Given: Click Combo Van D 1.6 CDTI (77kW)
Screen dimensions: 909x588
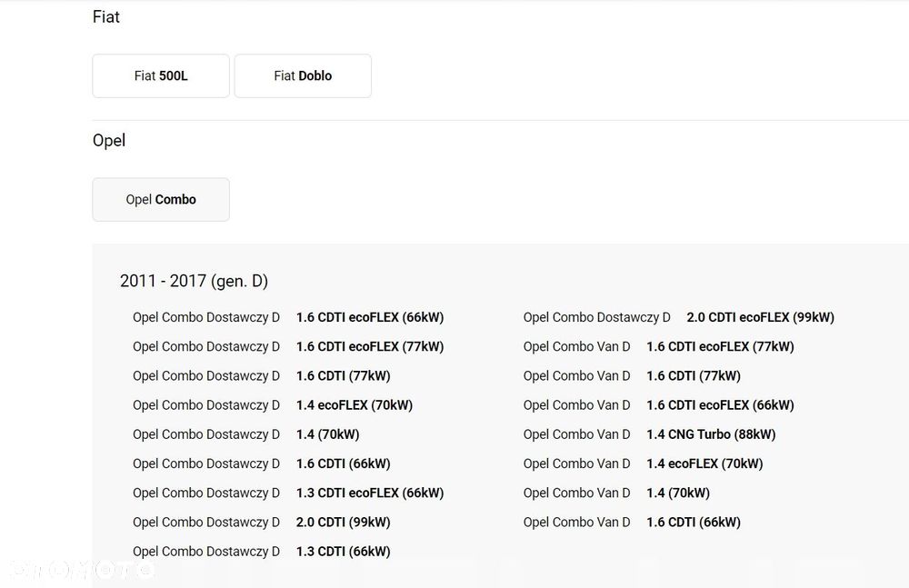Looking at the screenshot, I should [x=632, y=376].
